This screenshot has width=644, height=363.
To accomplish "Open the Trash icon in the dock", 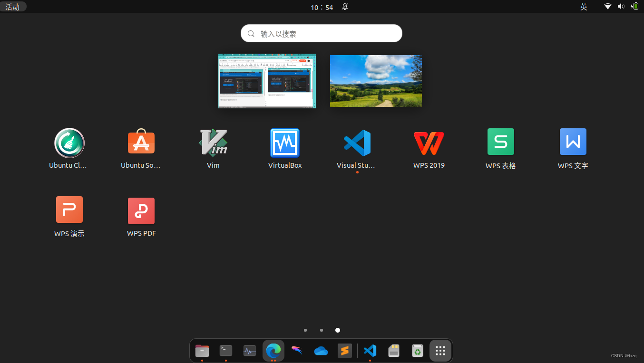I will pos(417,351).
